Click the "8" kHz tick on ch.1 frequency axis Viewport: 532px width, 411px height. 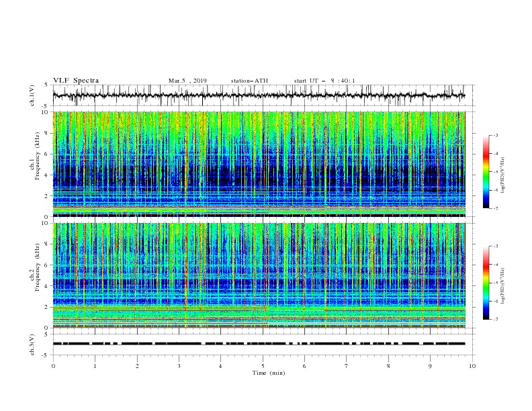48,133
